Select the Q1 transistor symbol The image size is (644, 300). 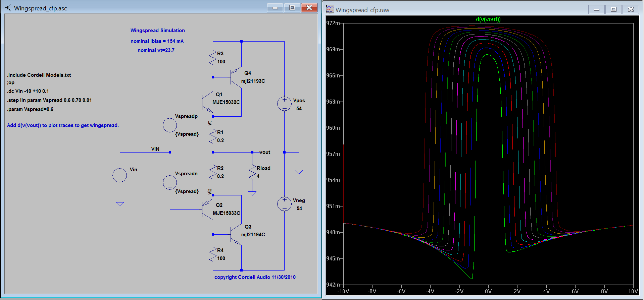pos(207,102)
